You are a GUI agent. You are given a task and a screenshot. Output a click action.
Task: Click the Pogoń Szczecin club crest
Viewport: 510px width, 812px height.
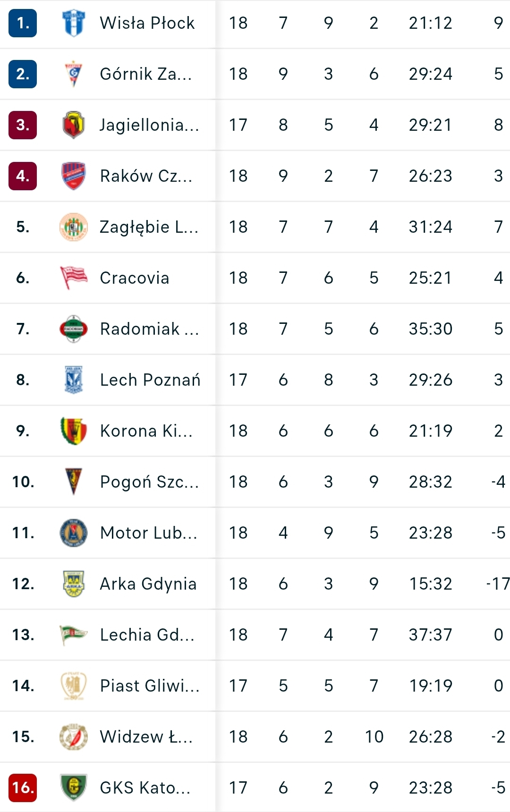pyautogui.click(x=73, y=482)
